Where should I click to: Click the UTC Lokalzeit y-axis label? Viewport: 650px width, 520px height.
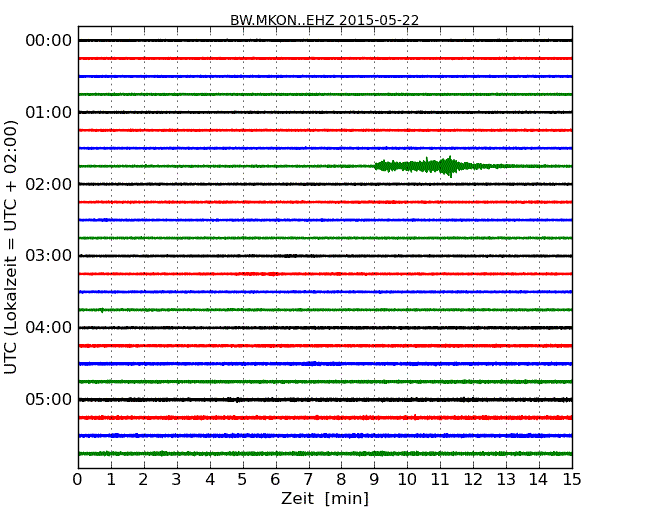(11, 247)
